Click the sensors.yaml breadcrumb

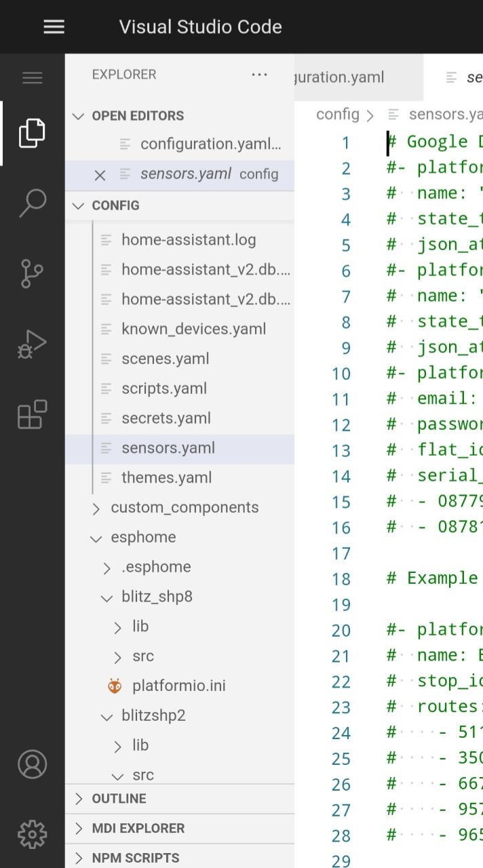[445, 115]
